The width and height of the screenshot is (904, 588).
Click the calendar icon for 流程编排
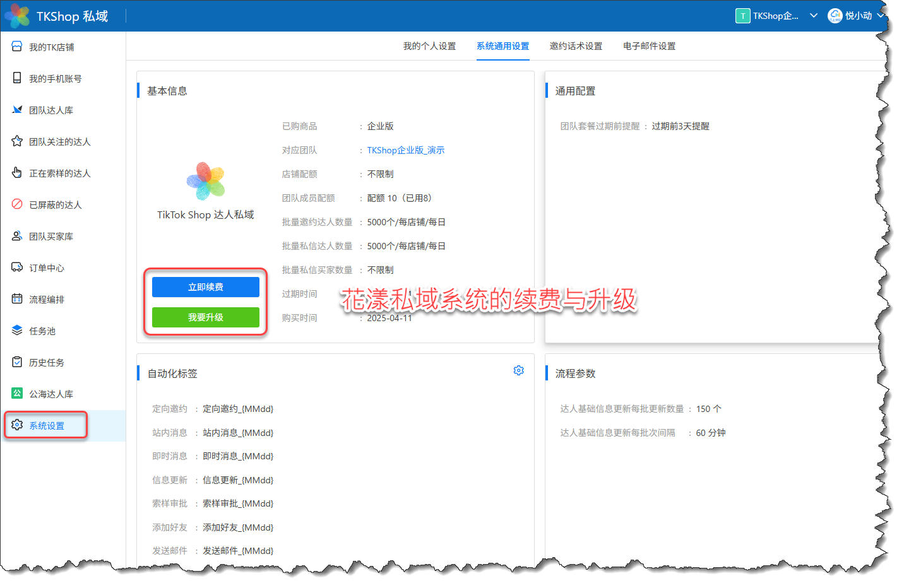(17, 299)
